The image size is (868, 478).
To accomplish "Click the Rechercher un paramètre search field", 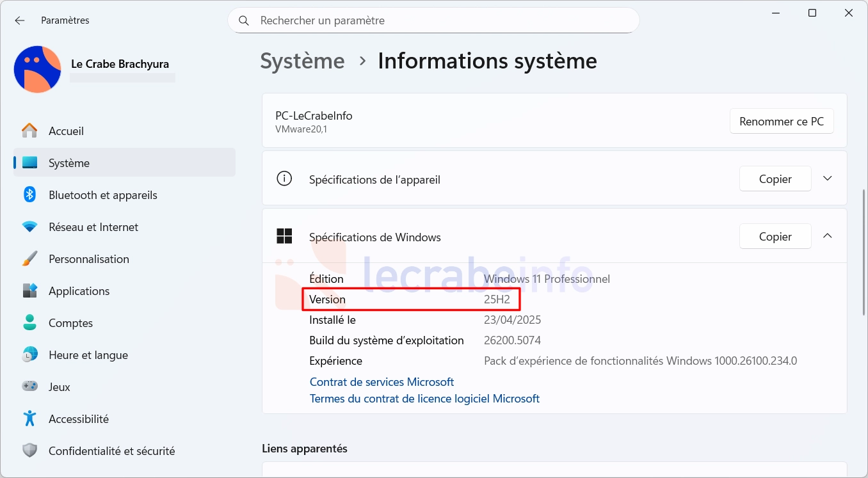I will tap(433, 20).
